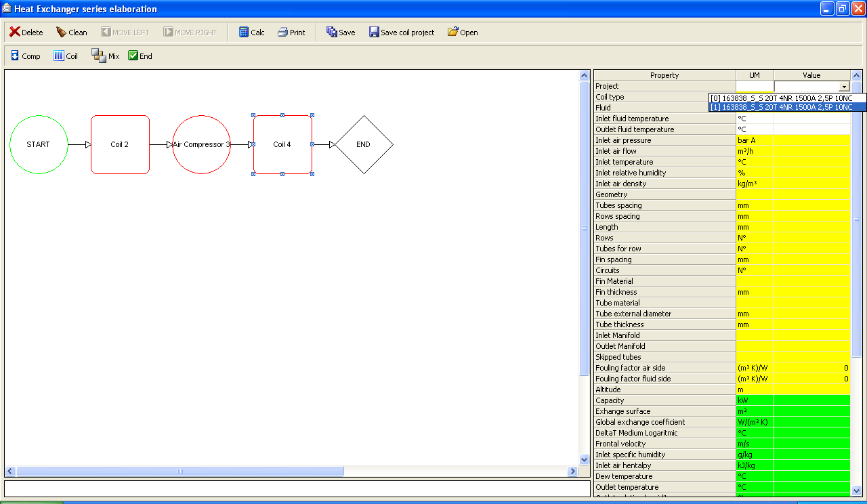Screen dimensions: 867x504
Task: Click the canvas horizontal scrollbar left arrow
Action: click(10, 471)
